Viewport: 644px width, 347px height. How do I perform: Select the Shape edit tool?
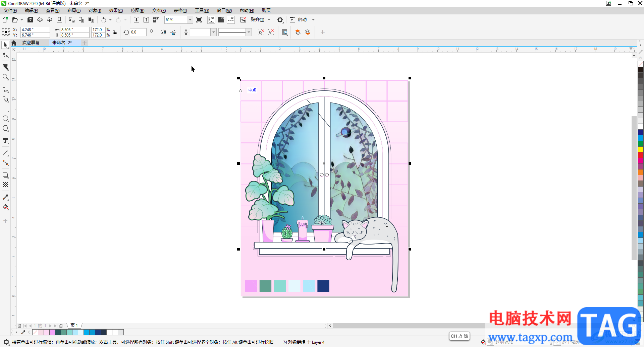[x=5, y=55]
